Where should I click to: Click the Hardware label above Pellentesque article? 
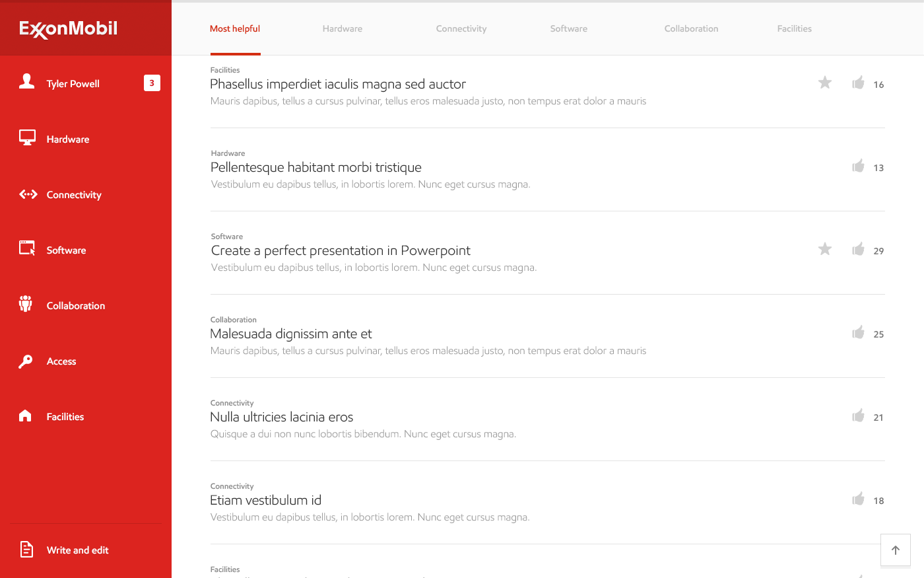tap(228, 153)
